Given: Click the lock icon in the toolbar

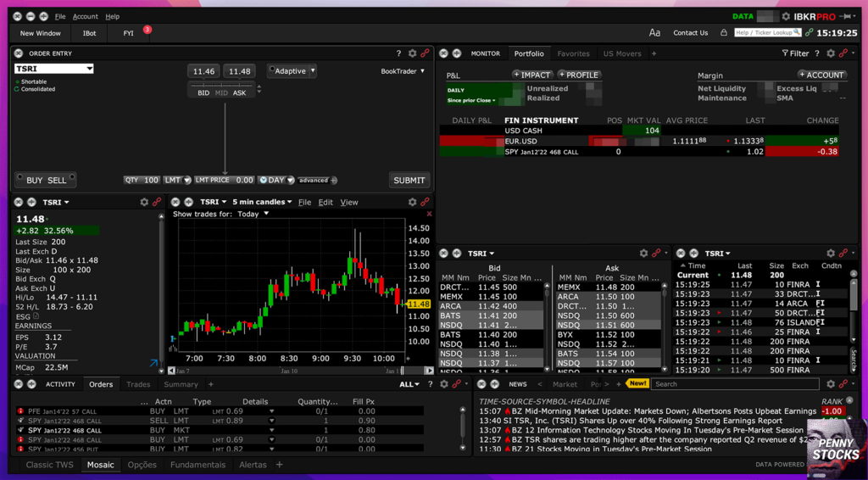Looking at the screenshot, I should 724,33.
